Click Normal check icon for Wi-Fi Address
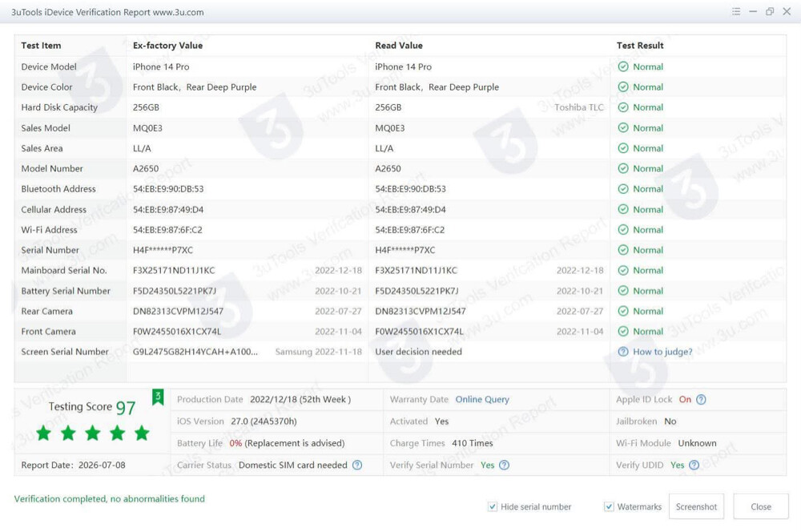801x532 pixels. pyautogui.click(x=622, y=230)
